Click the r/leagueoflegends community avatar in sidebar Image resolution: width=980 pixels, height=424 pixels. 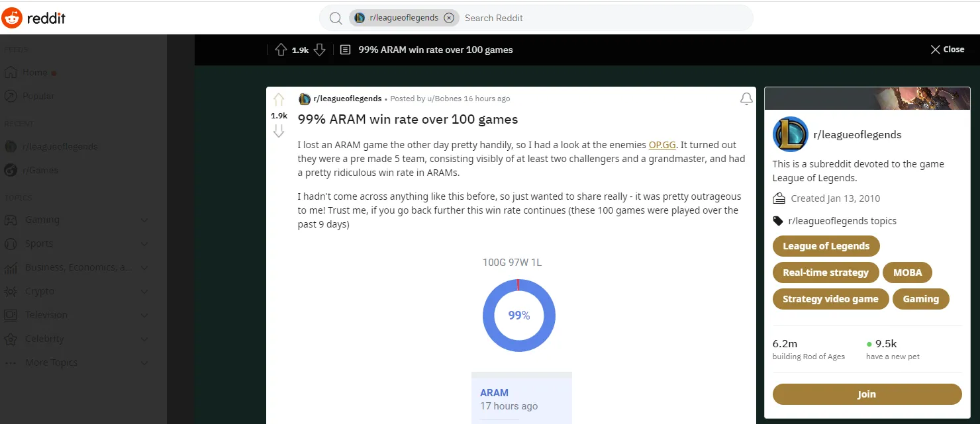click(x=791, y=134)
